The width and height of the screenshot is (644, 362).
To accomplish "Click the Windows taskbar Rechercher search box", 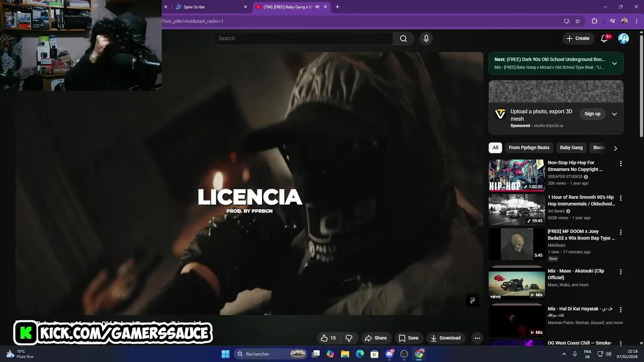I will click(x=271, y=354).
